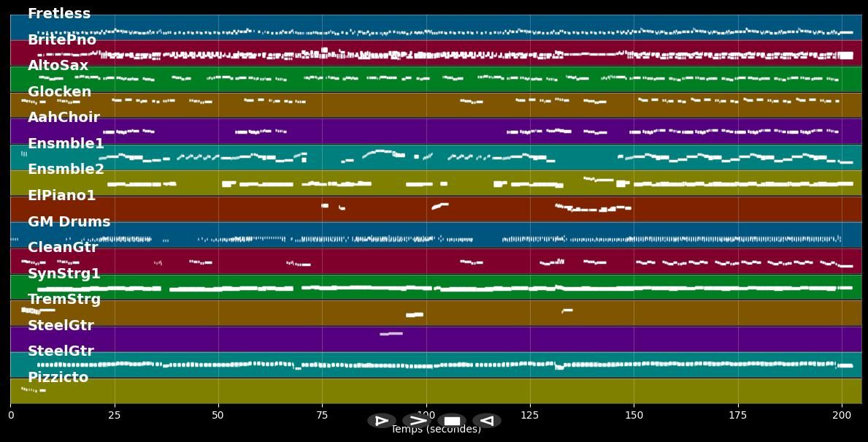Choose the TremStrg track label
This screenshot has width=868, height=442.
click(x=64, y=300)
